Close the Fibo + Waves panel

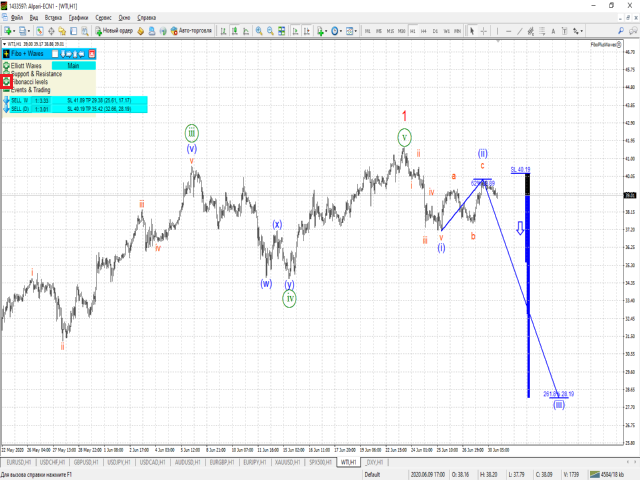[92, 54]
